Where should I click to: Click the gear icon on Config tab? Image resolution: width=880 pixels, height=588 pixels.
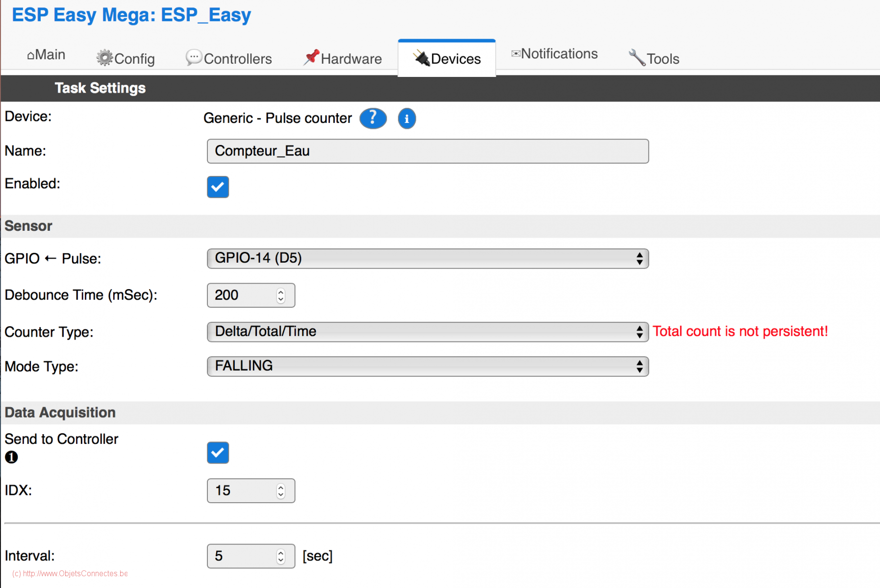(x=104, y=58)
